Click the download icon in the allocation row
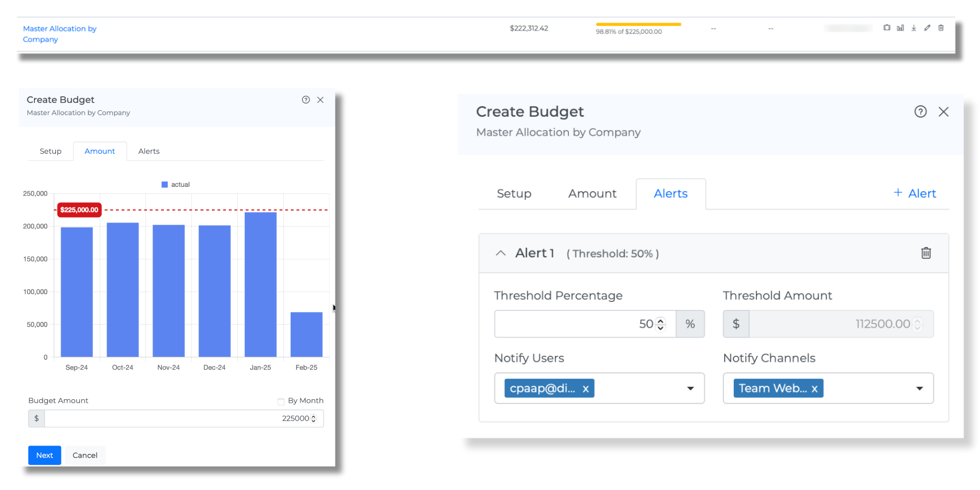 tap(914, 28)
